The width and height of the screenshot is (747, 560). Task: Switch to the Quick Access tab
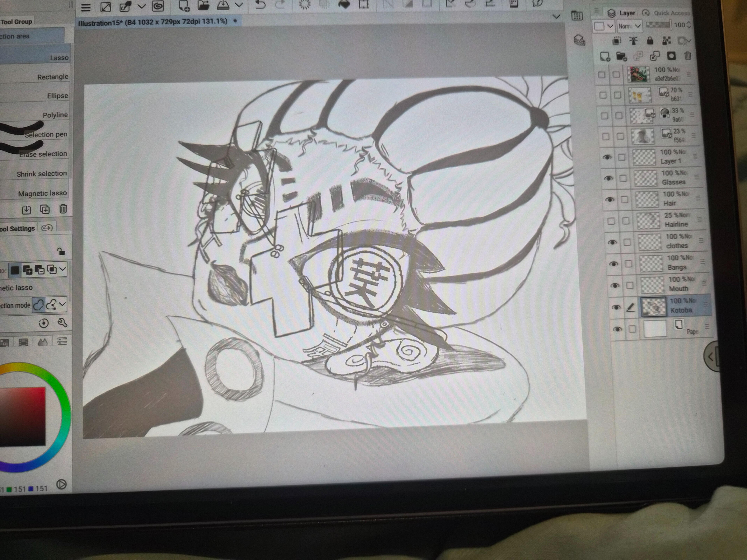[x=666, y=13]
